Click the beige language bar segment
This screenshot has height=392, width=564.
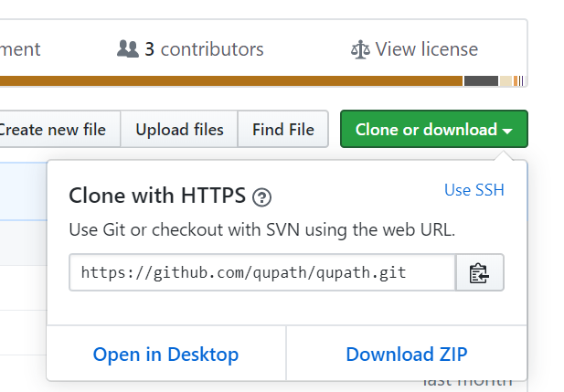coord(505,81)
